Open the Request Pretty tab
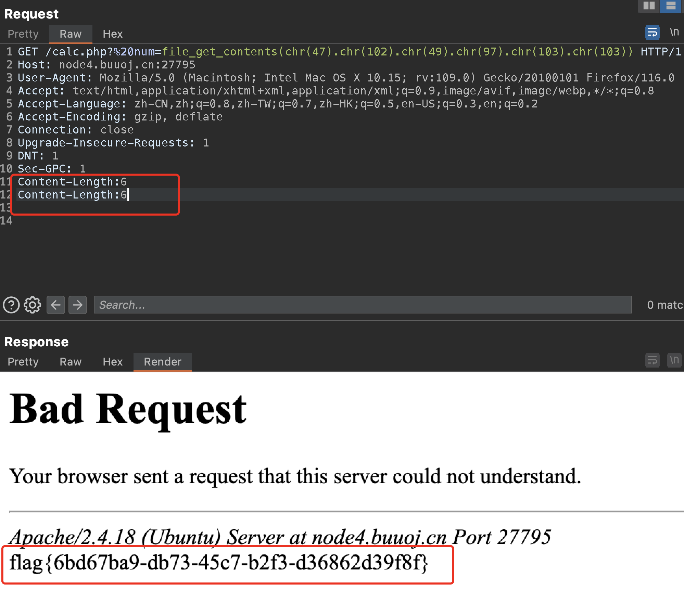The width and height of the screenshot is (684, 616). (23, 34)
